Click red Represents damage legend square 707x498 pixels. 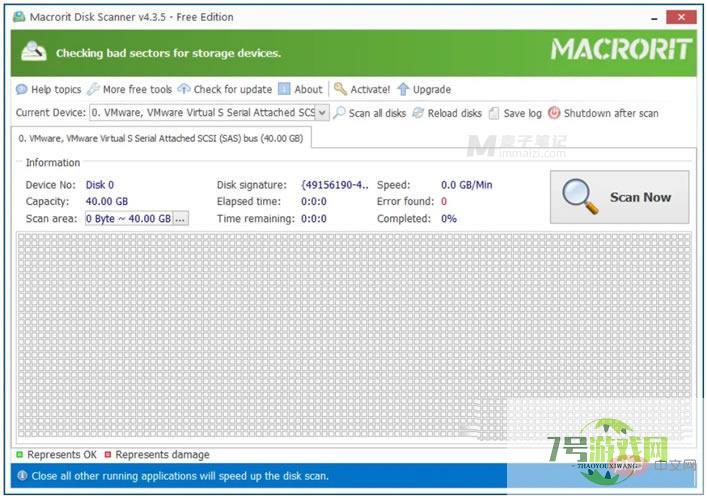click(108, 454)
